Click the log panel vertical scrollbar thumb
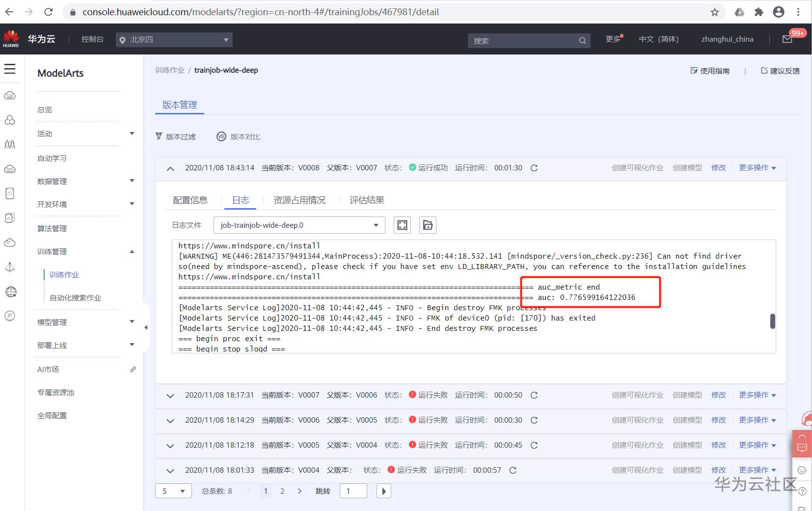This screenshot has height=511, width=812. pyautogui.click(x=773, y=321)
